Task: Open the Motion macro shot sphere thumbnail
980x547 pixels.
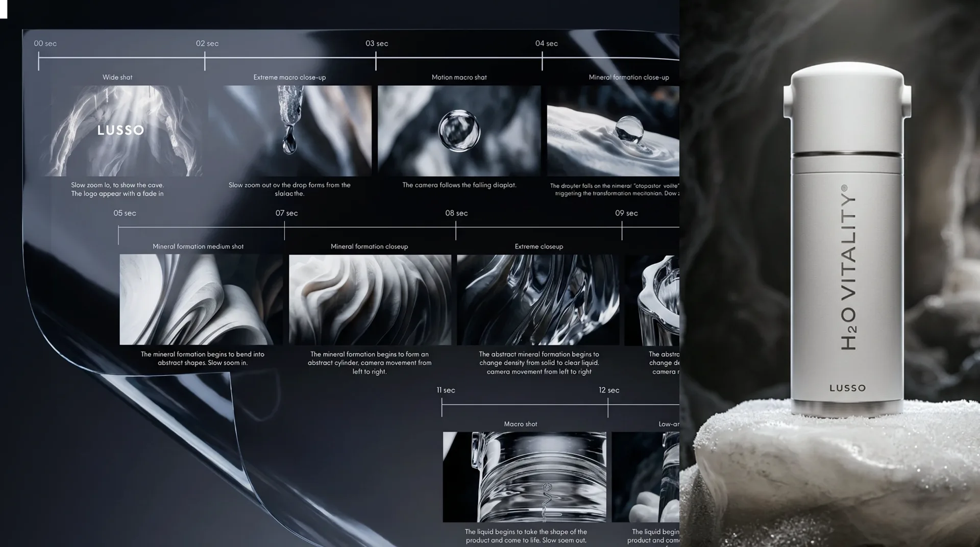Action: tap(459, 131)
